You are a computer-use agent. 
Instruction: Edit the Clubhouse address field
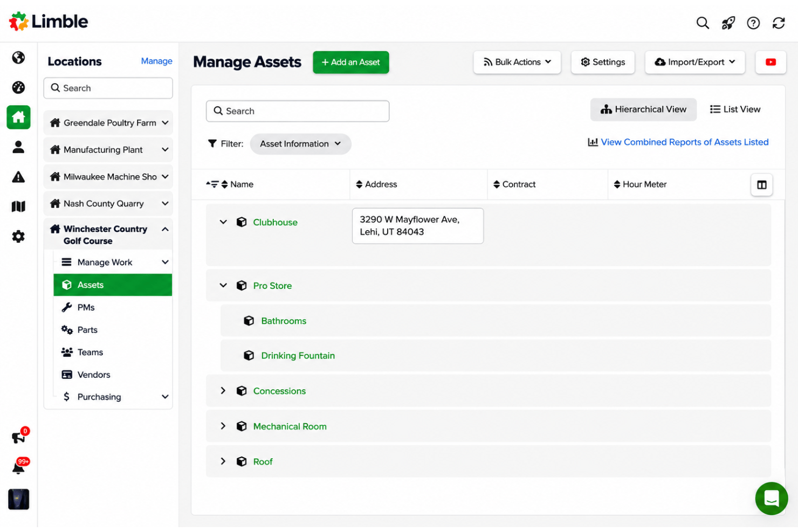point(418,226)
